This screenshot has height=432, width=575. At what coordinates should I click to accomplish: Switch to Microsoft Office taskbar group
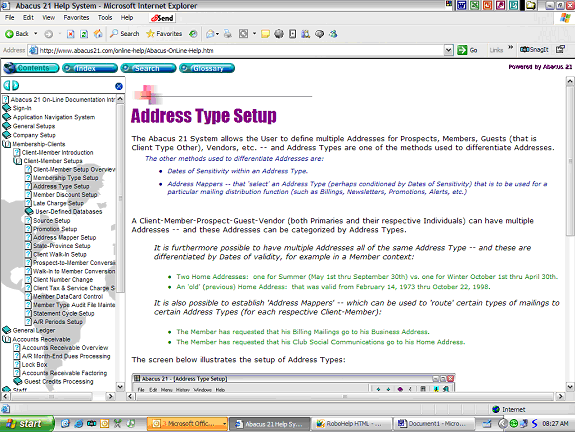(x=187, y=424)
